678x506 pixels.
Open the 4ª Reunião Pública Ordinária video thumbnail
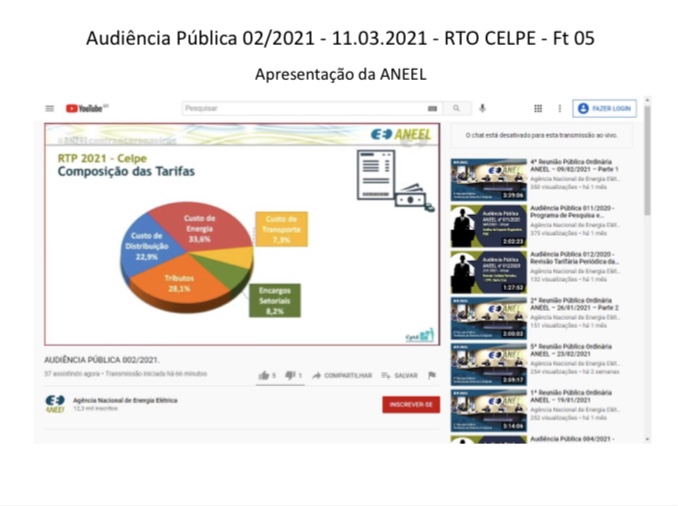pos(488,179)
